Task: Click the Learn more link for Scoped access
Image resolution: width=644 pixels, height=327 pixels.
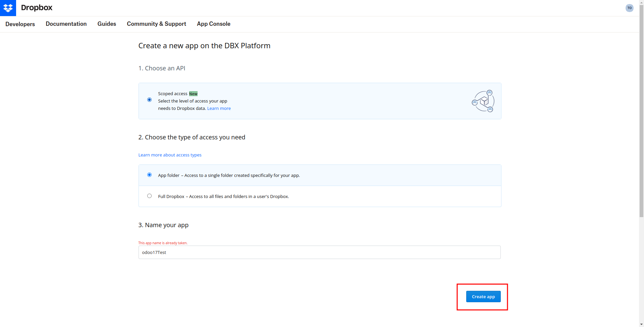Action: pyautogui.click(x=219, y=109)
